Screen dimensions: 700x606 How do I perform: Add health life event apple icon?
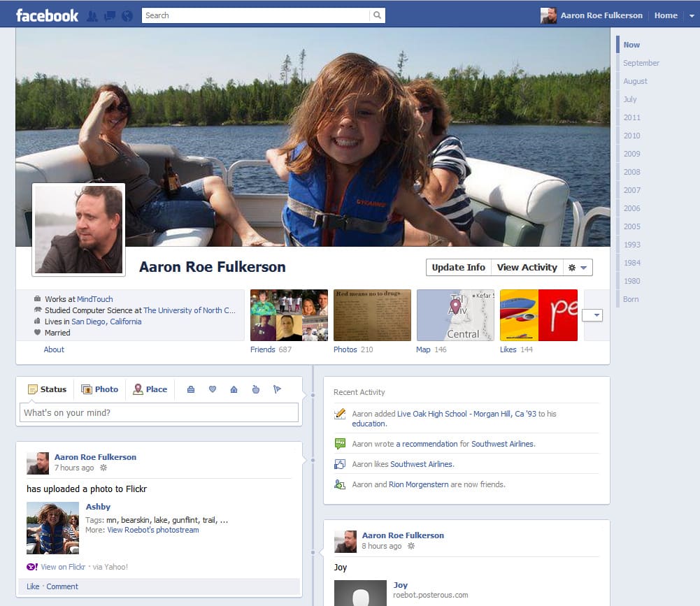(x=256, y=389)
